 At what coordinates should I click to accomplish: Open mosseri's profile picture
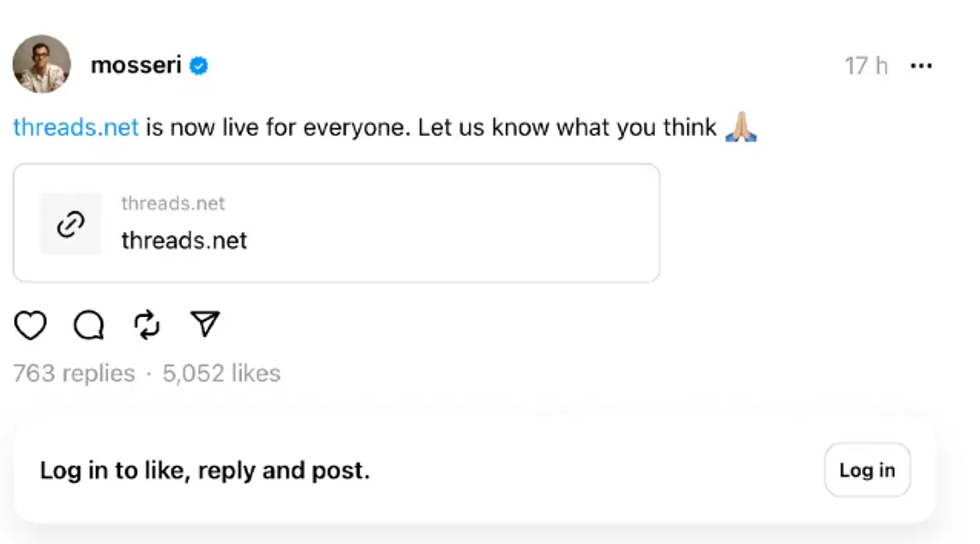tap(41, 64)
